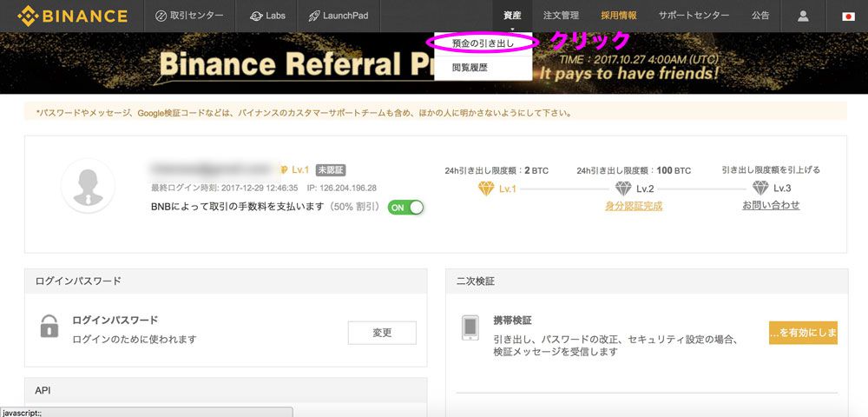This screenshot has width=868, height=417.
Task: Click the user account icon
Action: [803, 16]
